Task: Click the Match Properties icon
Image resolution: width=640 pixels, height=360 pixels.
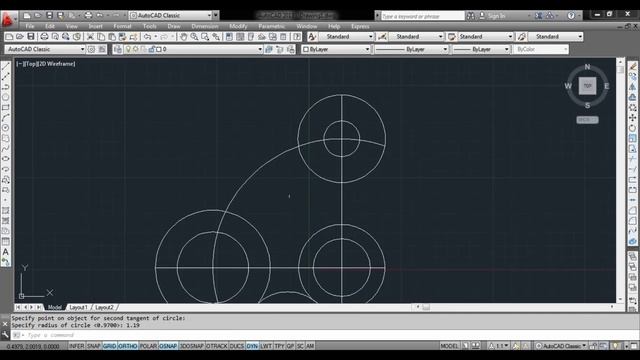Action: point(133,37)
